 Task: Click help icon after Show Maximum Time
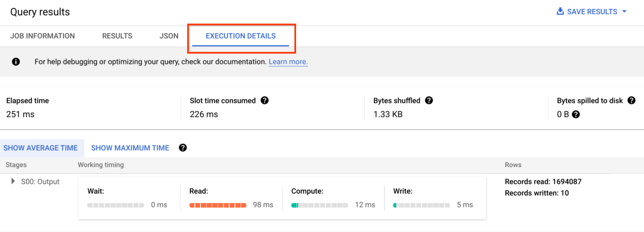(x=183, y=148)
